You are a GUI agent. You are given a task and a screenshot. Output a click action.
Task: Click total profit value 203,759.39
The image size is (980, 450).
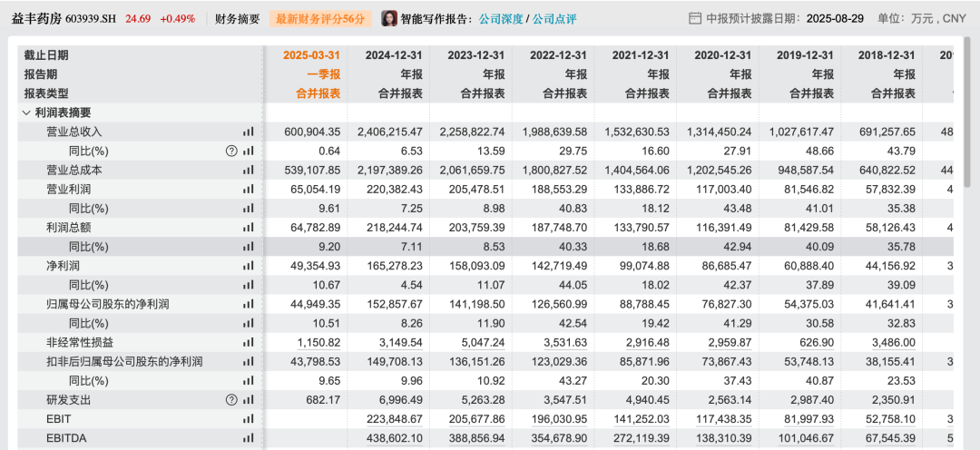[x=479, y=228]
